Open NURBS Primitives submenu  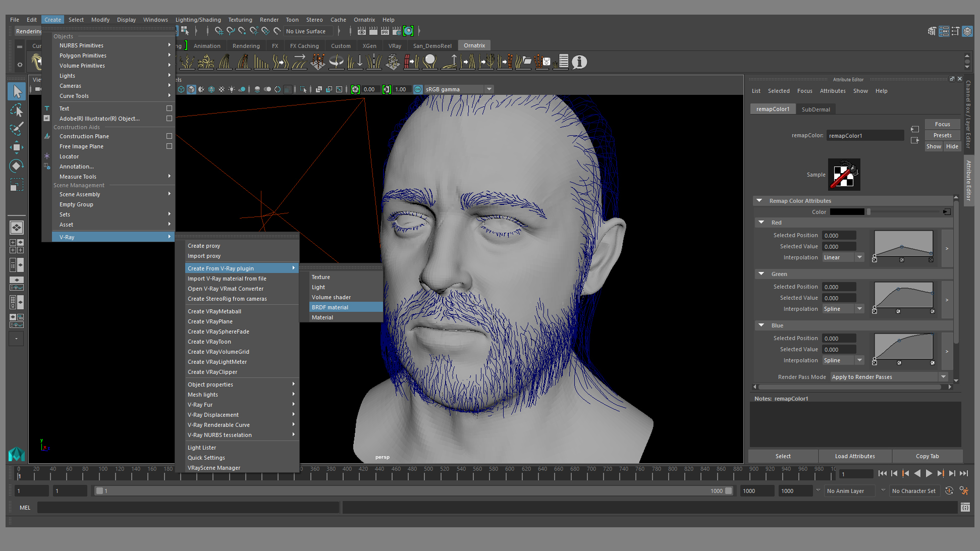(x=114, y=45)
